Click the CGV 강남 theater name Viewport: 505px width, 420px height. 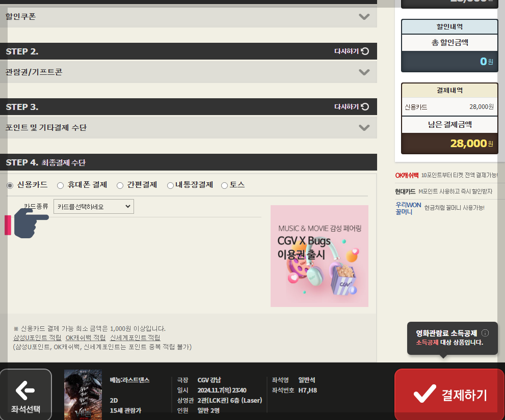coord(209,380)
